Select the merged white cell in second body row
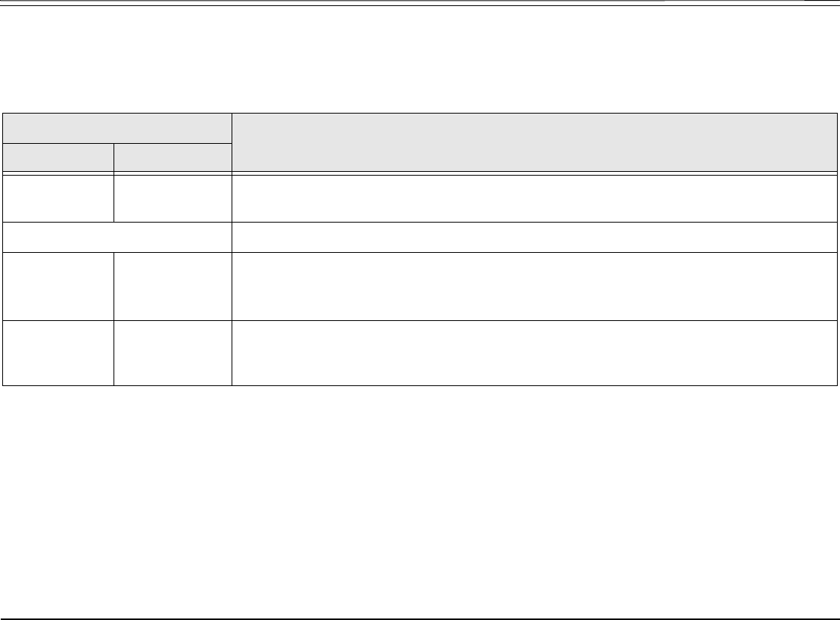840x620 pixels. point(117,237)
